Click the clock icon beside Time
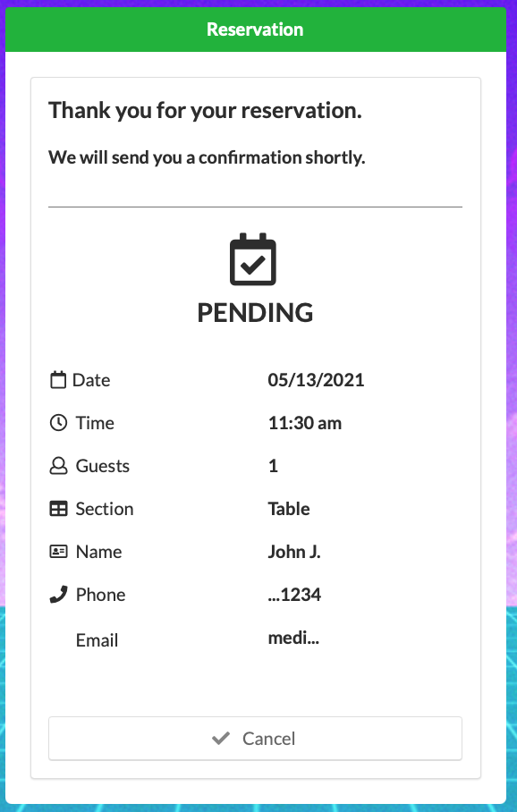 click(58, 423)
